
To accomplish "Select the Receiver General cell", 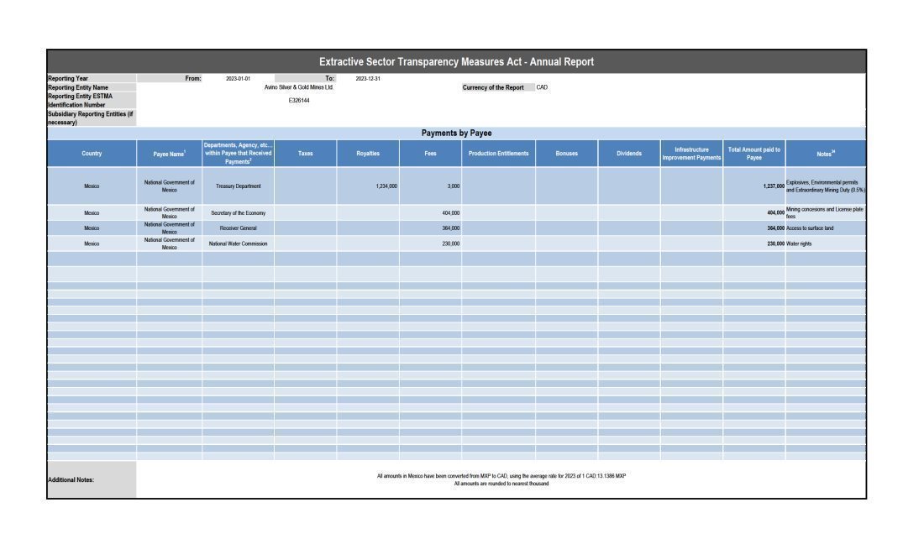I will [238, 228].
